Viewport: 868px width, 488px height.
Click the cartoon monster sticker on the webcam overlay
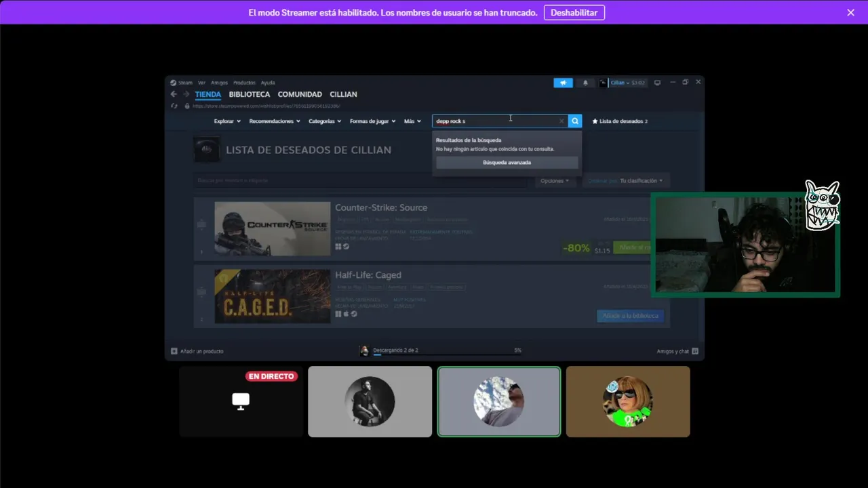pos(823,206)
